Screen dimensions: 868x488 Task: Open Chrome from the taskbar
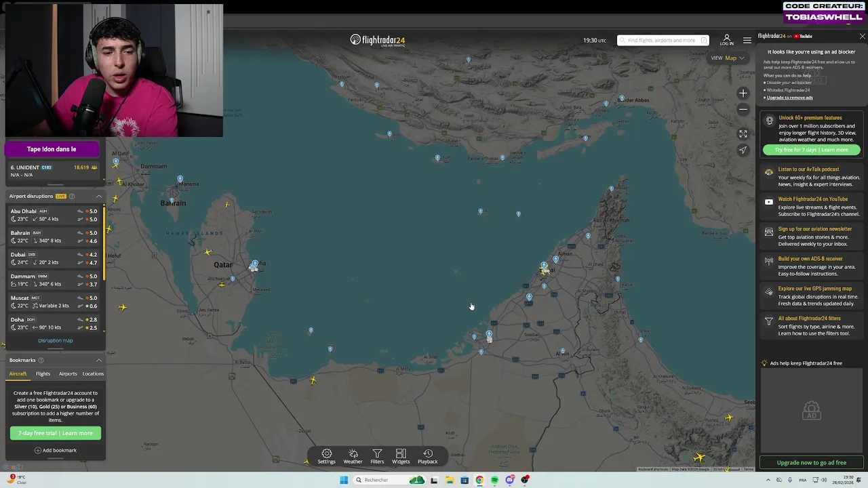click(x=479, y=480)
